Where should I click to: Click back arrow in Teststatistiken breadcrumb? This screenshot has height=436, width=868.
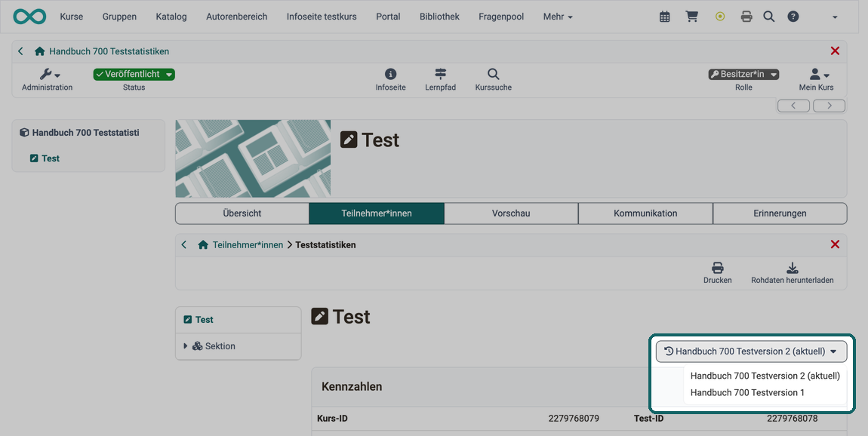click(x=184, y=244)
